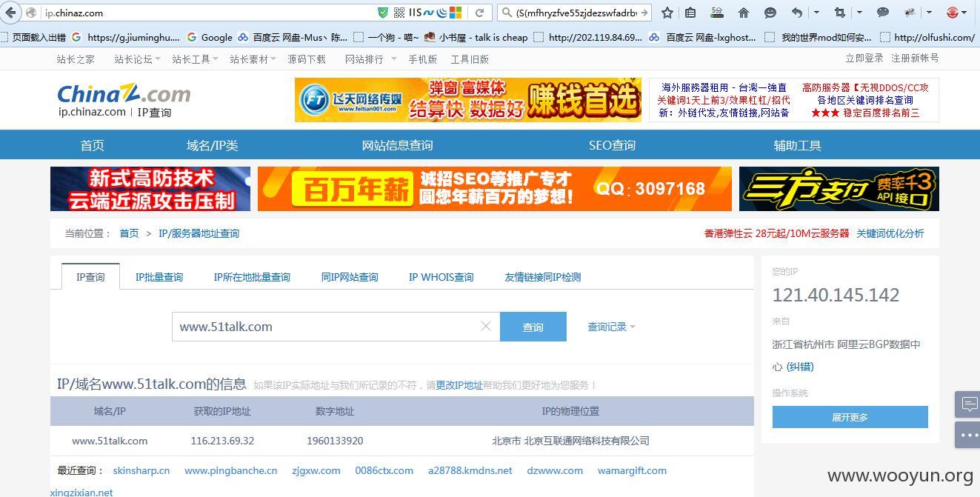Click the 首页 breadcrumb link
The width and height of the screenshot is (980, 497).
[x=129, y=233]
